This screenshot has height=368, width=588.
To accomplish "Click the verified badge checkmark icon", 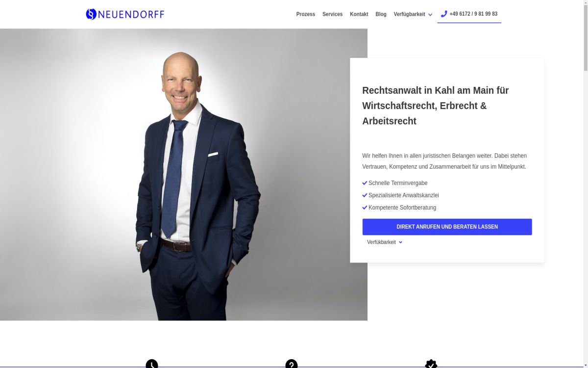I will tap(431, 364).
